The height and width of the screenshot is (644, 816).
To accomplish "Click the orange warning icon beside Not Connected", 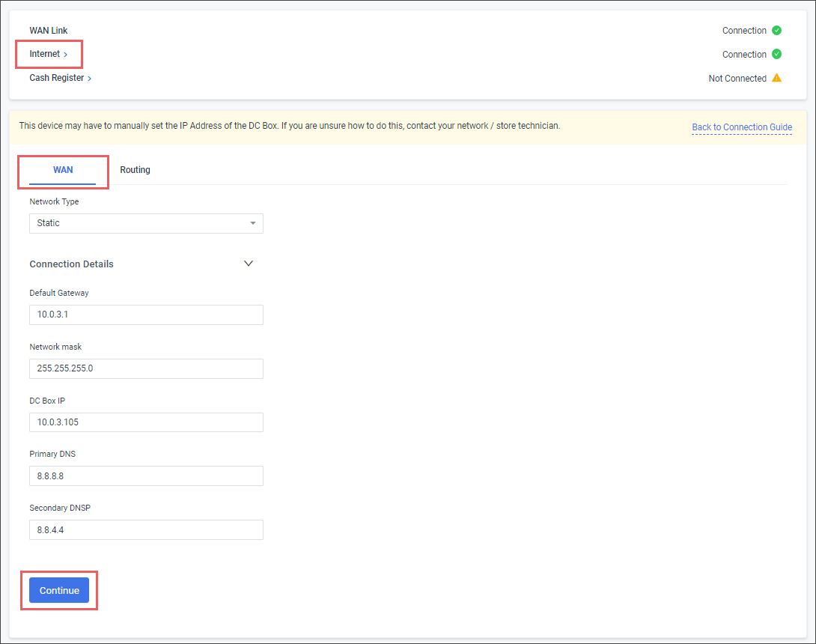I will pyautogui.click(x=776, y=78).
